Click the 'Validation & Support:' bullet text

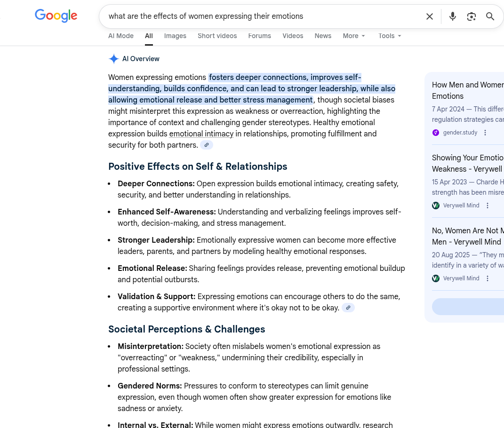click(157, 296)
